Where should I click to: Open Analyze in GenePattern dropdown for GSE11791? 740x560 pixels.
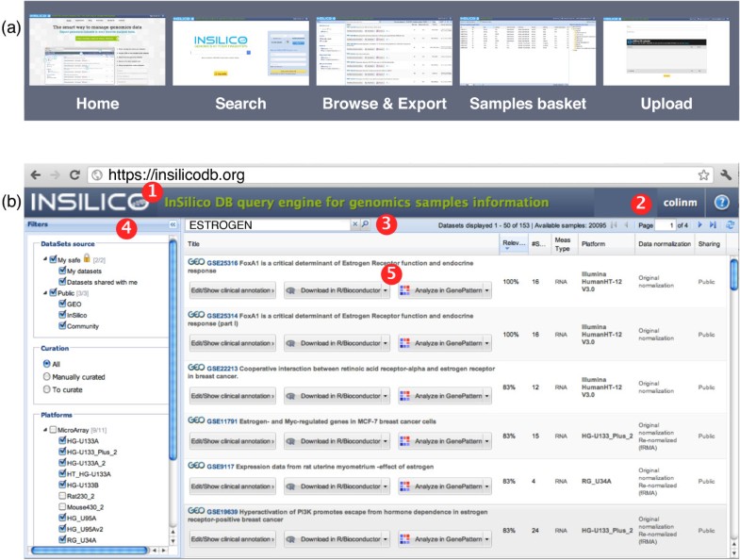coord(487,441)
